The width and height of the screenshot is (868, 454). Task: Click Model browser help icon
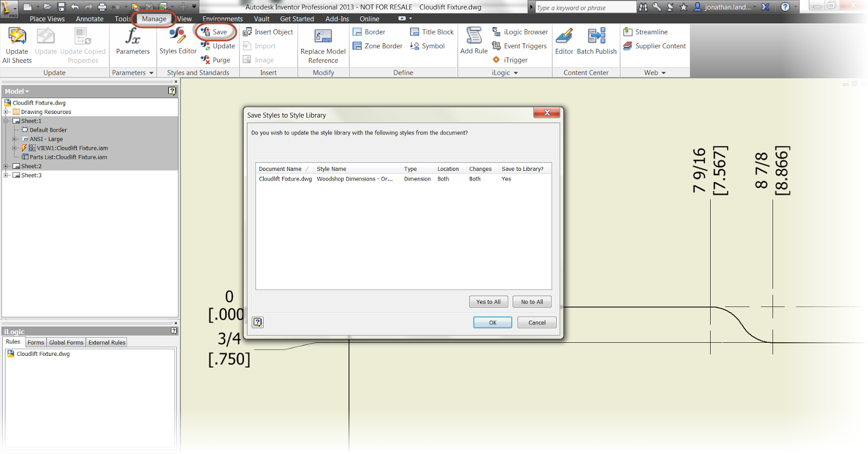click(x=172, y=91)
